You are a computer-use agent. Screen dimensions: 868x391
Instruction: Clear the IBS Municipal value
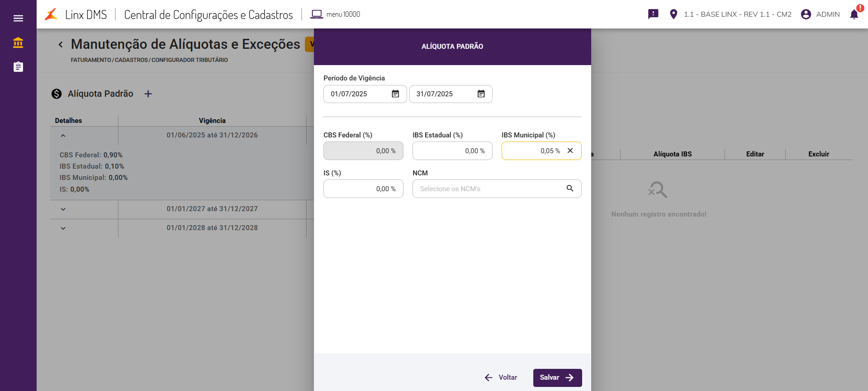570,151
